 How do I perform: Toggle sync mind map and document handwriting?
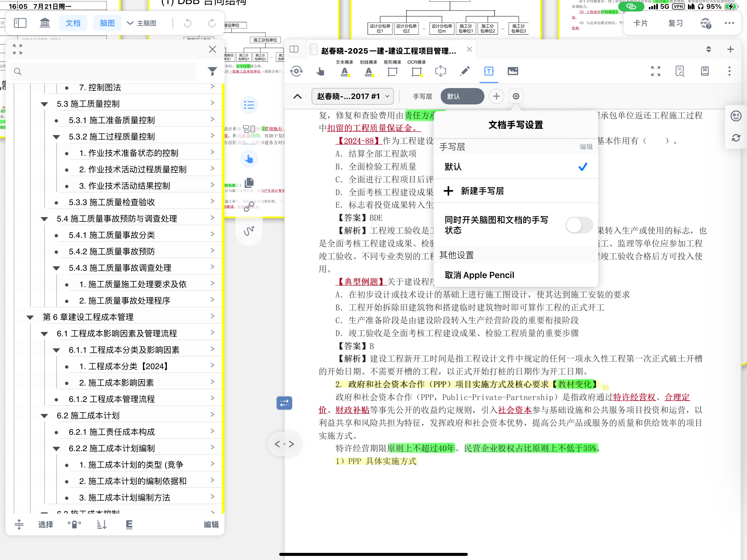point(579,225)
